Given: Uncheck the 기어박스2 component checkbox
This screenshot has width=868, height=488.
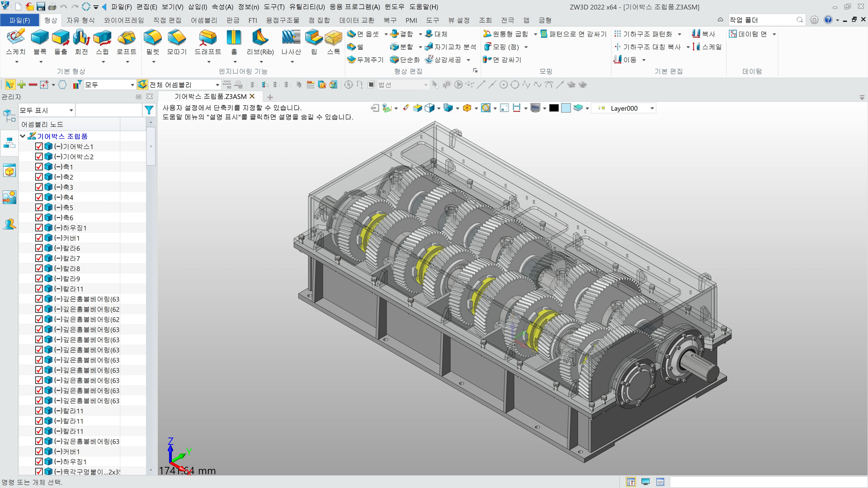Looking at the screenshot, I should pyautogui.click(x=39, y=157).
